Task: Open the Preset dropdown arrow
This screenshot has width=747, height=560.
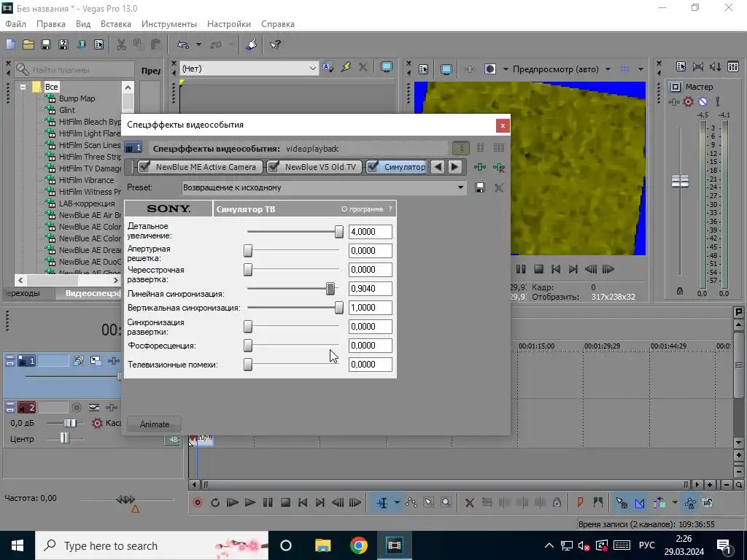Action: [x=460, y=187]
